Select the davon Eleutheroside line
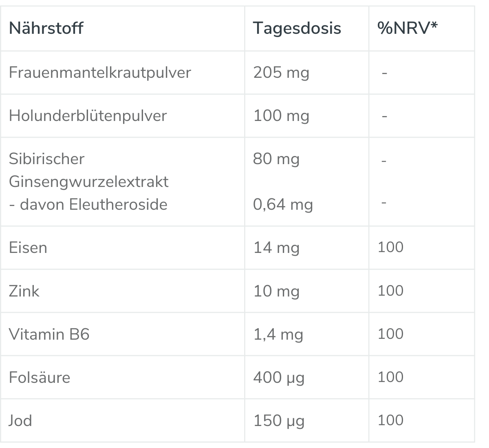The width and height of the screenshot is (489, 448). (x=88, y=204)
